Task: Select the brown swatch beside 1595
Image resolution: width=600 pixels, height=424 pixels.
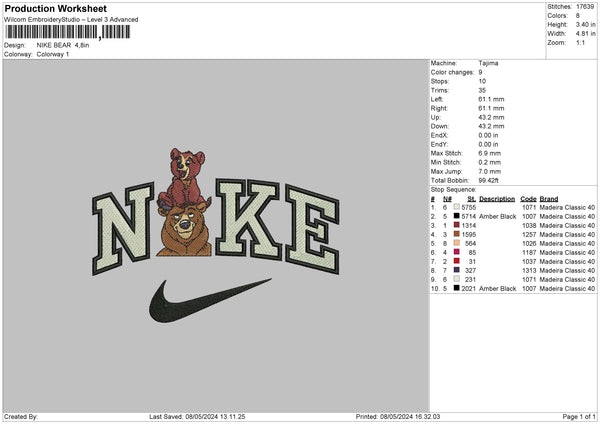Action: pos(457,234)
